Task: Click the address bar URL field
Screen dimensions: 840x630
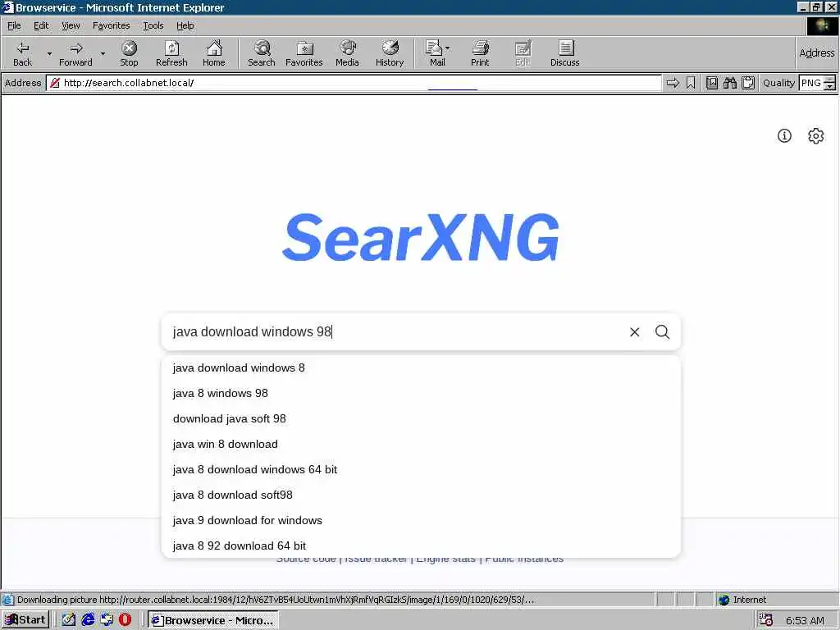Action: (354, 83)
